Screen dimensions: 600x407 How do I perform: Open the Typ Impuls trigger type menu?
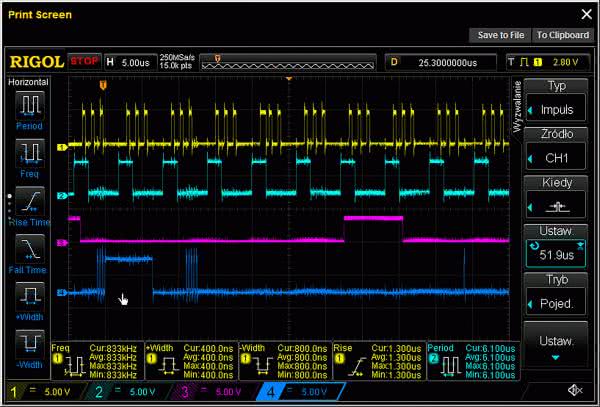point(556,109)
